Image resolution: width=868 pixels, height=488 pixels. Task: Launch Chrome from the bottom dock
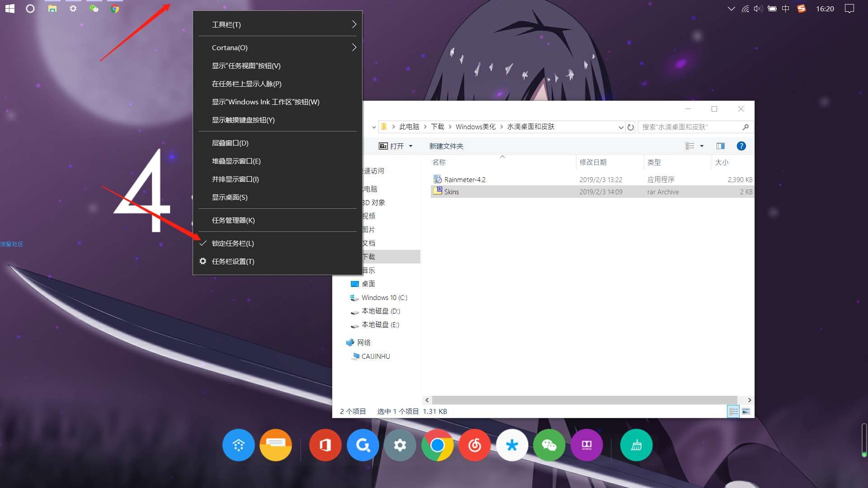(x=437, y=445)
